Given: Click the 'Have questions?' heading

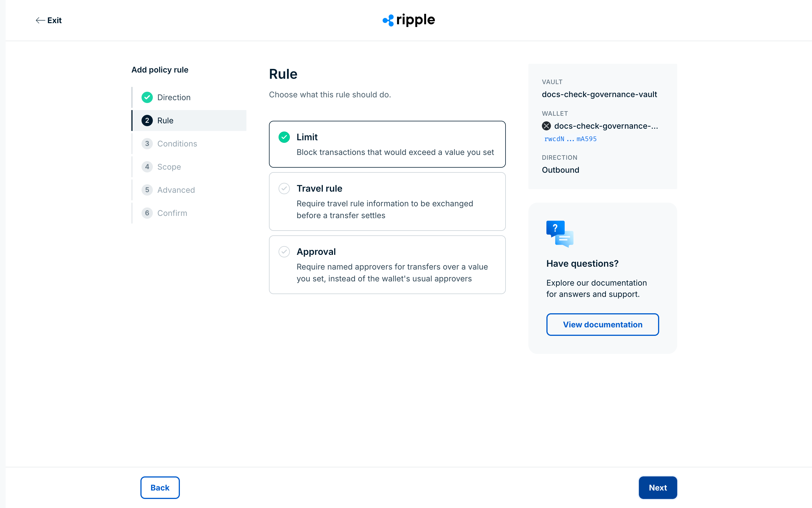Looking at the screenshot, I should 582,263.
